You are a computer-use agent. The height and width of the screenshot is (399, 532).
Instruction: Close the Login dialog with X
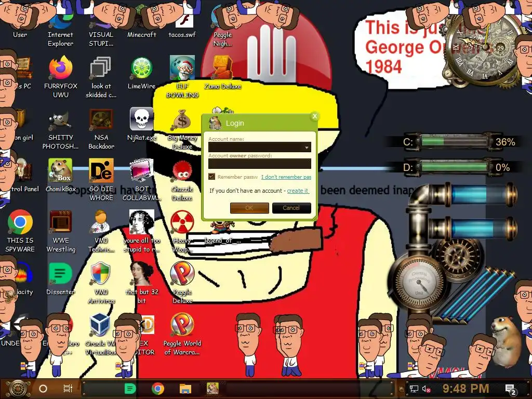point(314,116)
